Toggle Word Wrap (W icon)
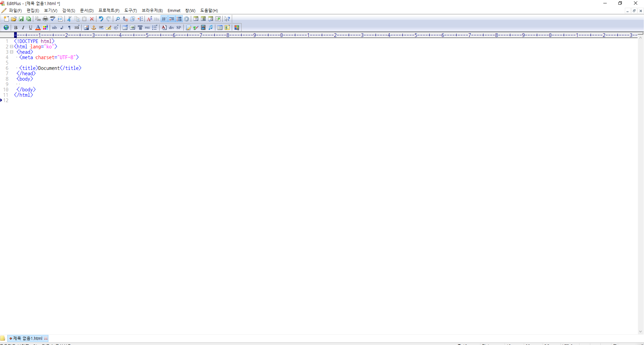This screenshot has width=644, height=345. coord(164,19)
